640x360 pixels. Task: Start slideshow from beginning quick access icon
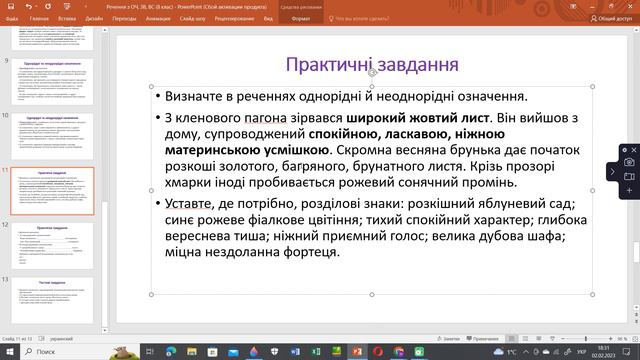click(x=67, y=7)
